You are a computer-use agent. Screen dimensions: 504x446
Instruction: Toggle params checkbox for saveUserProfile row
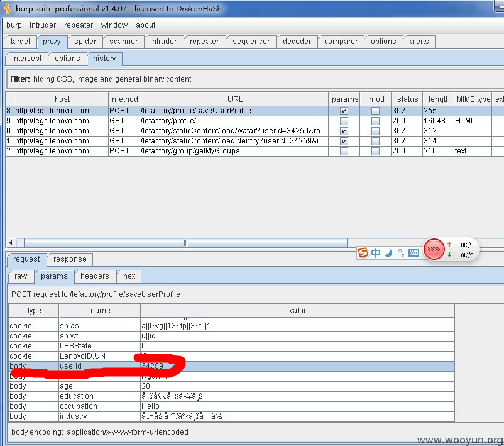(344, 111)
